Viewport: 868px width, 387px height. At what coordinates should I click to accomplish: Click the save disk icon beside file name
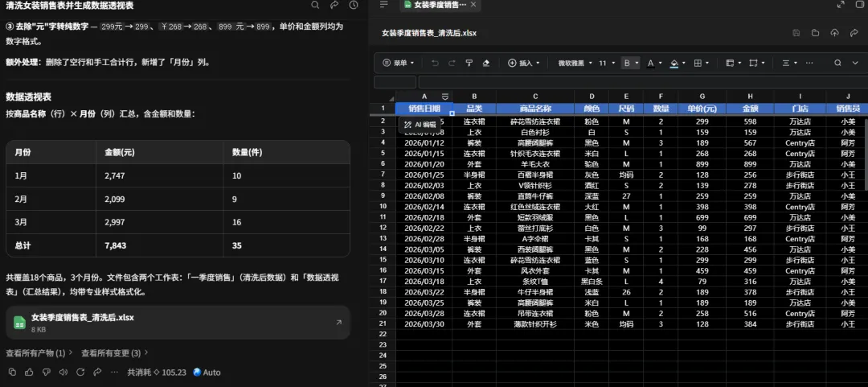(x=796, y=33)
